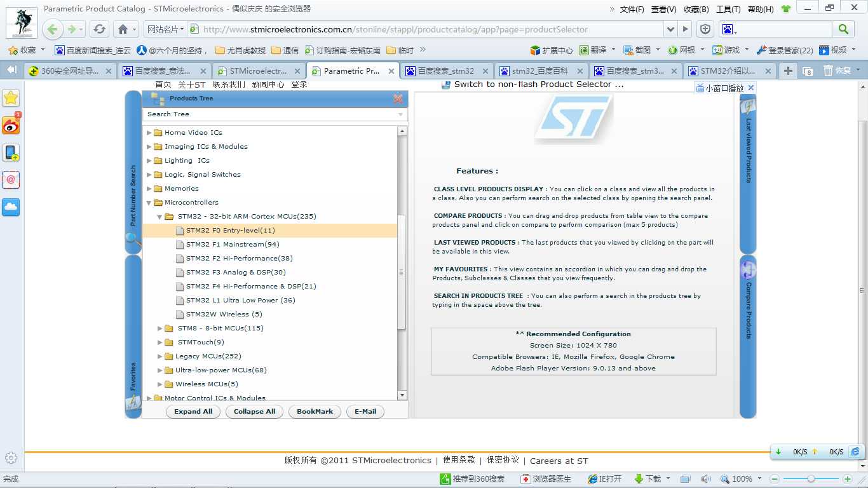Viewport: 868px width, 488px height.
Task: Click the new tab plus button
Action: point(788,71)
